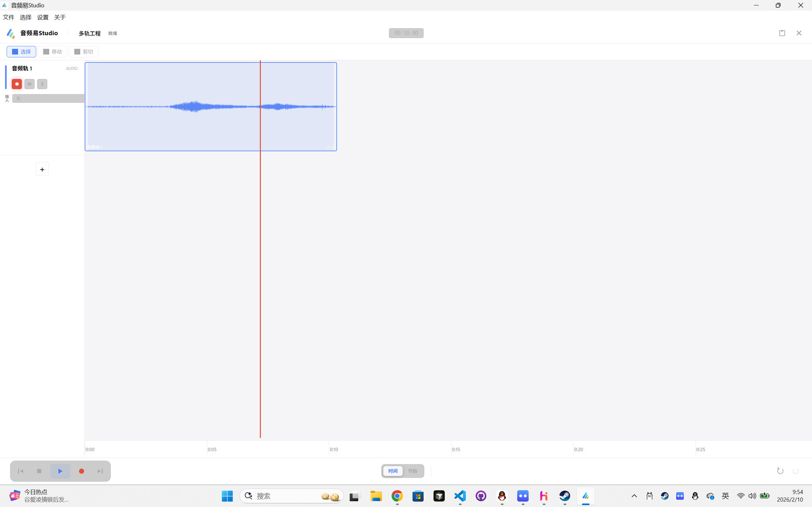Viewport: 812px width, 507px height.
Task: Select the 选择 tool
Action: click(21, 51)
